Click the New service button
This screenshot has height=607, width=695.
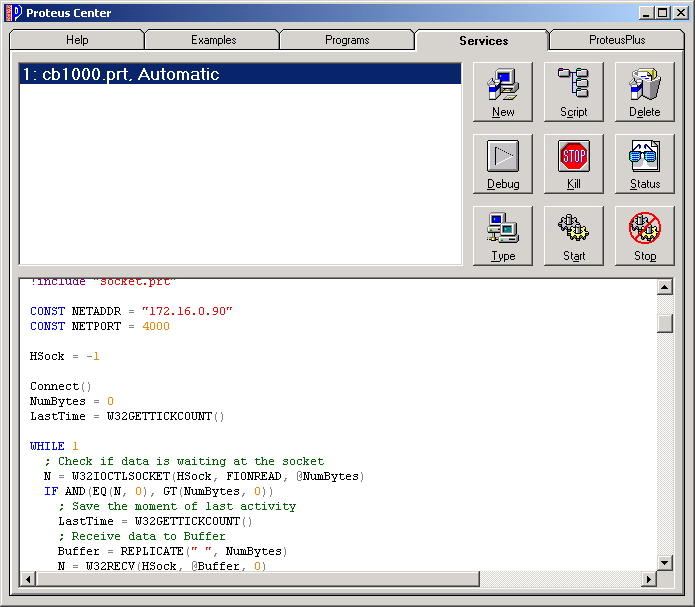tap(503, 92)
